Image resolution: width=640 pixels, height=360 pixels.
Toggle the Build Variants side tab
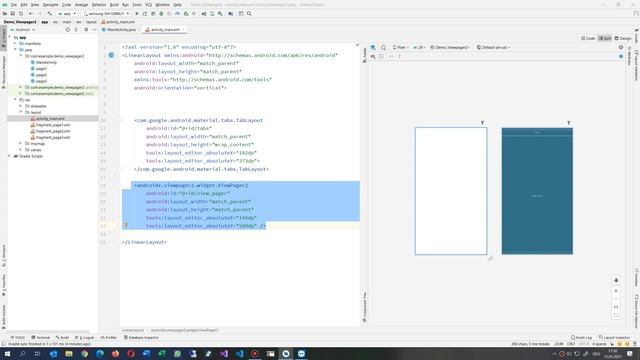click(4, 316)
